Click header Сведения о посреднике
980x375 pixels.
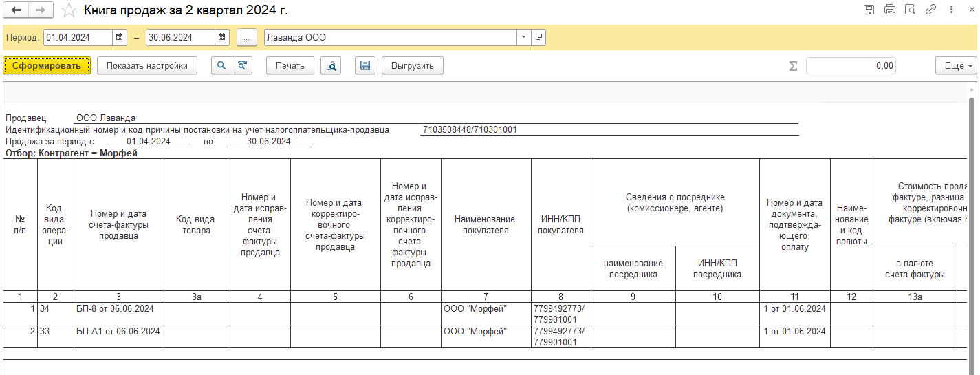pos(675,202)
